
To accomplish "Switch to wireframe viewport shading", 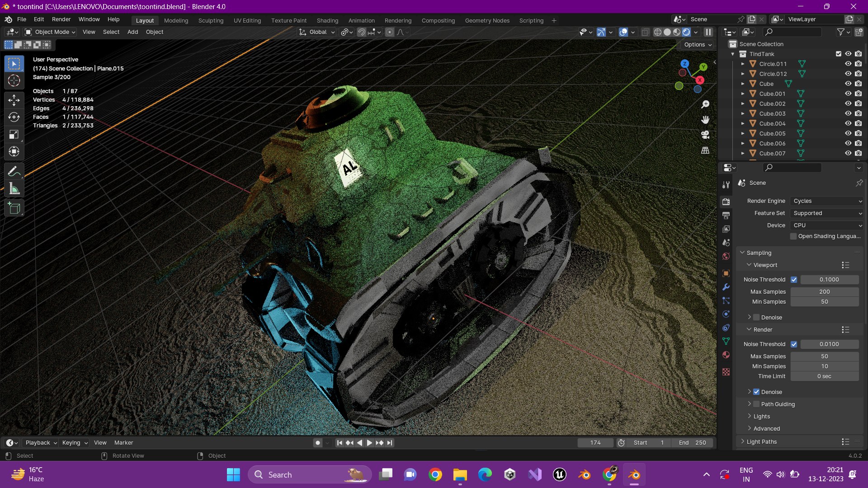I will [x=658, y=32].
